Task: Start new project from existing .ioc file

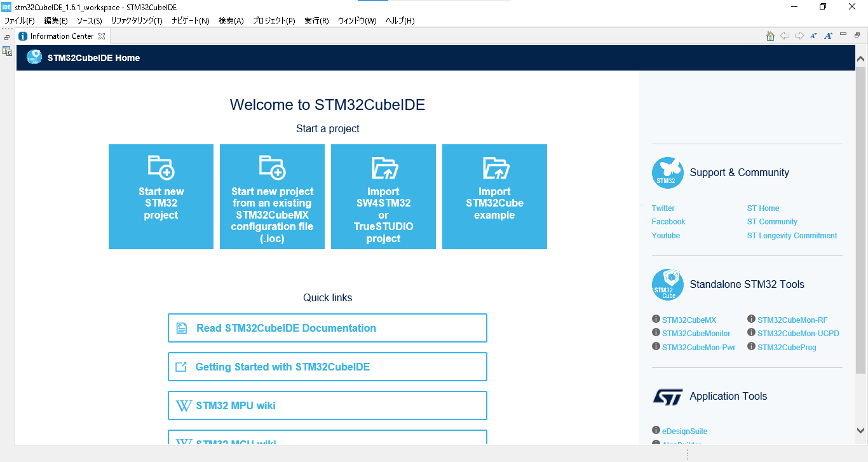Action: click(x=272, y=196)
